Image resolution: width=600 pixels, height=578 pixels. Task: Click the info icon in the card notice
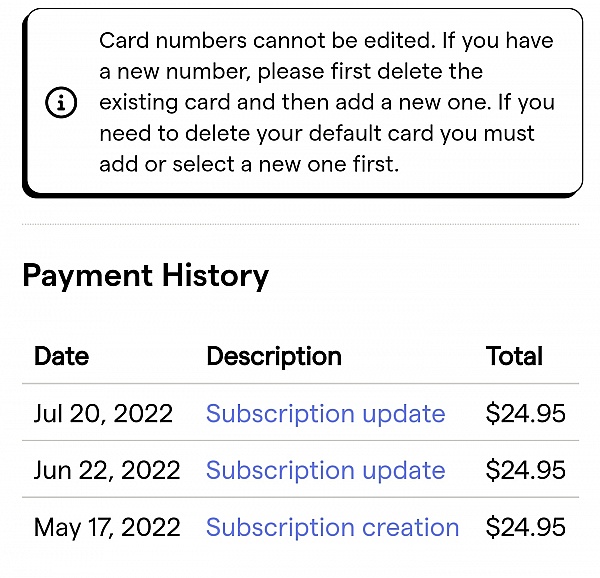click(x=62, y=103)
